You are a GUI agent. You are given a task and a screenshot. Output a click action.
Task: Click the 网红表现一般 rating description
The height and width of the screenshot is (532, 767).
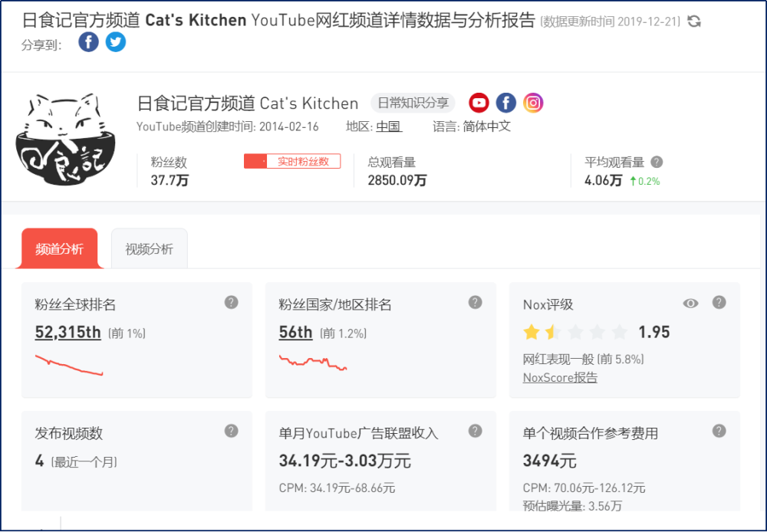coord(559,360)
